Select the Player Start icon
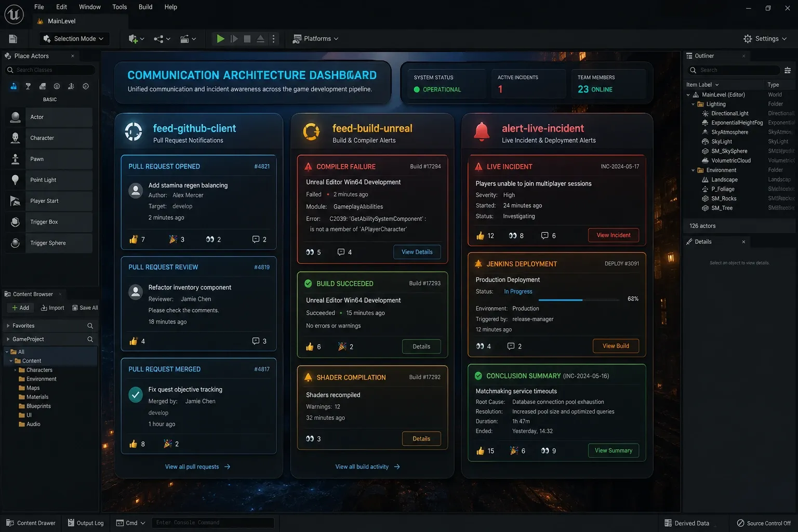This screenshot has width=798, height=532. [16, 201]
